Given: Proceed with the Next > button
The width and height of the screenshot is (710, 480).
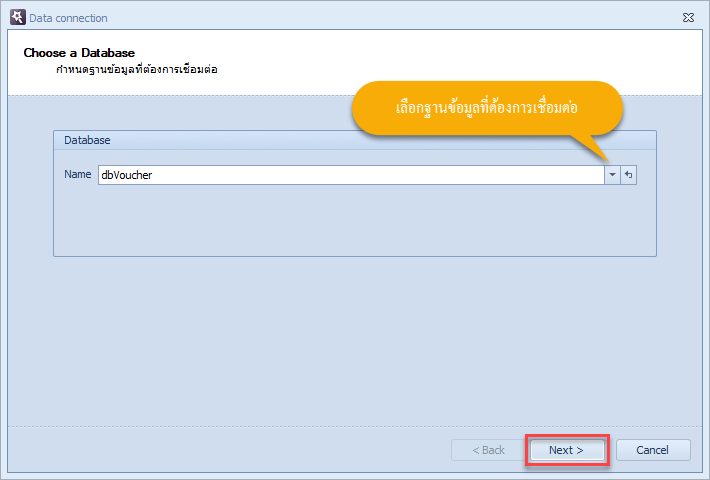Looking at the screenshot, I should pyautogui.click(x=567, y=450).
